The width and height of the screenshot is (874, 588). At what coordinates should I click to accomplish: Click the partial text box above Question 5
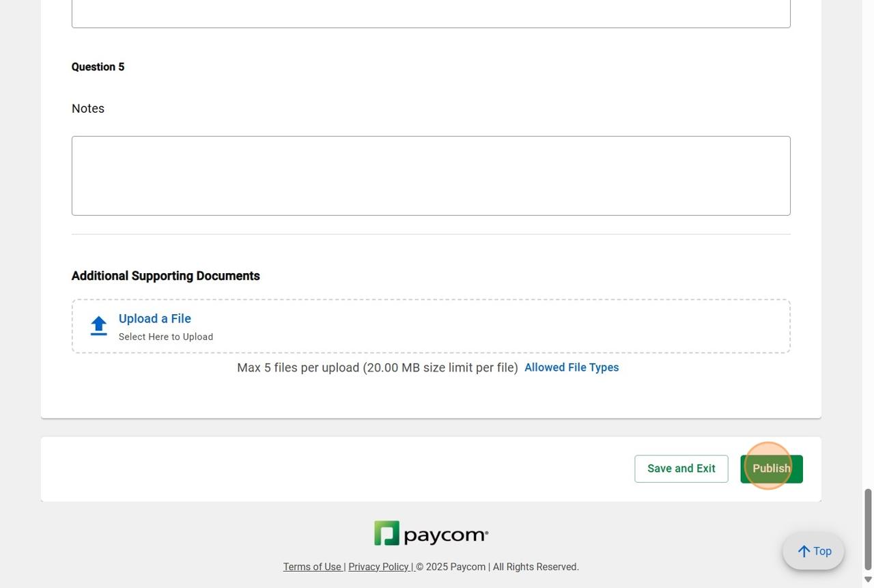[431, 14]
